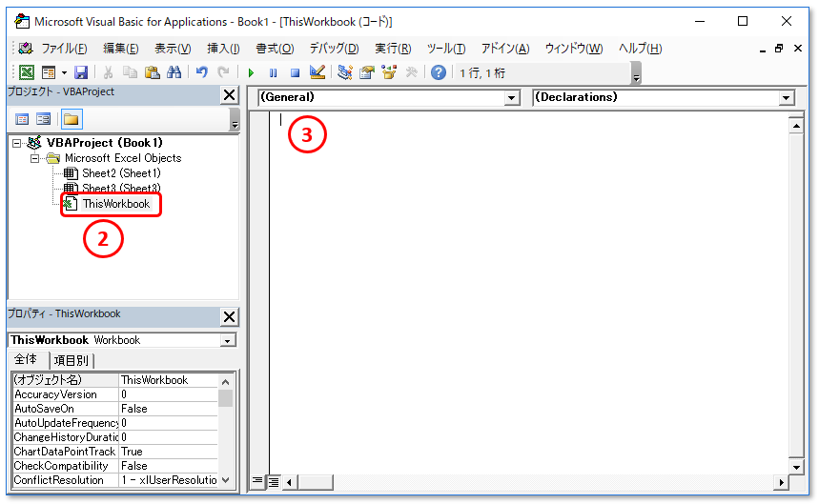Click the Reset stop square icon

tap(296, 73)
